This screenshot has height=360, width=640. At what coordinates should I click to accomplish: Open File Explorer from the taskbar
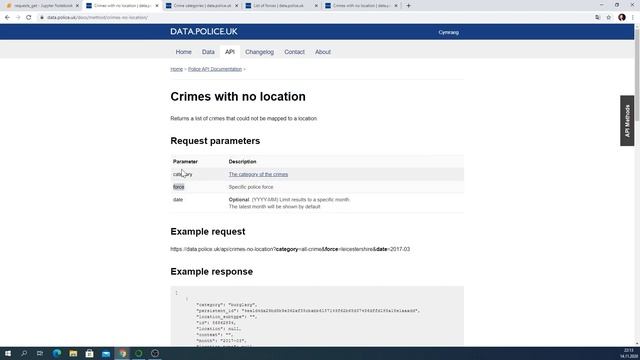click(73, 353)
